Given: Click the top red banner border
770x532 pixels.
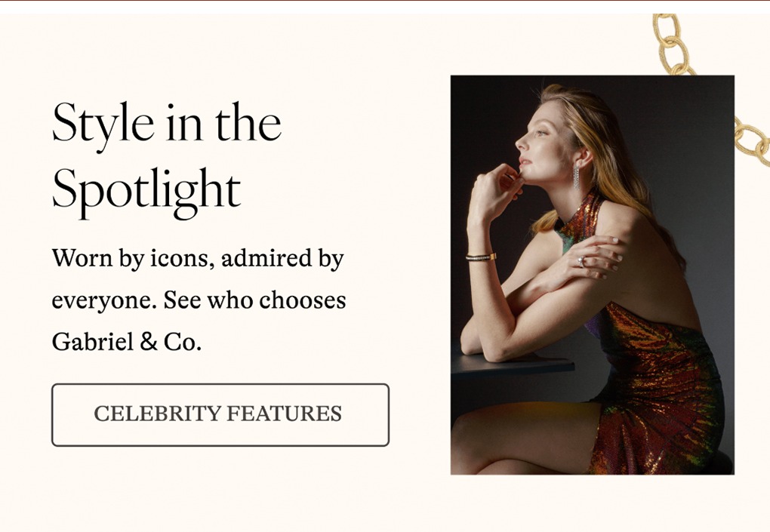Looking at the screenshot, I should pyautogui.click(x=385, y=3).
